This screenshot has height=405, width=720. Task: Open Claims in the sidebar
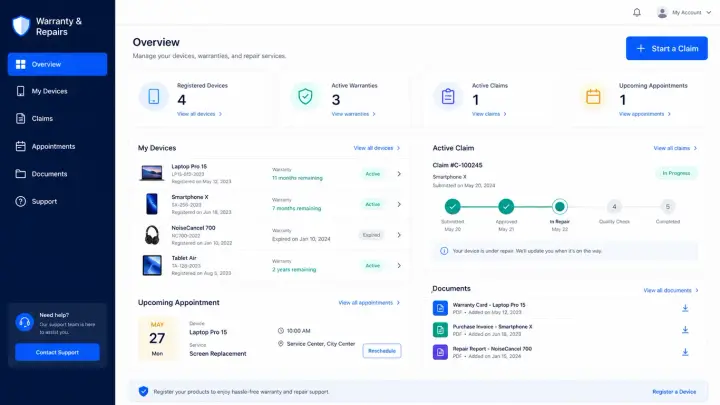click(x=57, y=118)
